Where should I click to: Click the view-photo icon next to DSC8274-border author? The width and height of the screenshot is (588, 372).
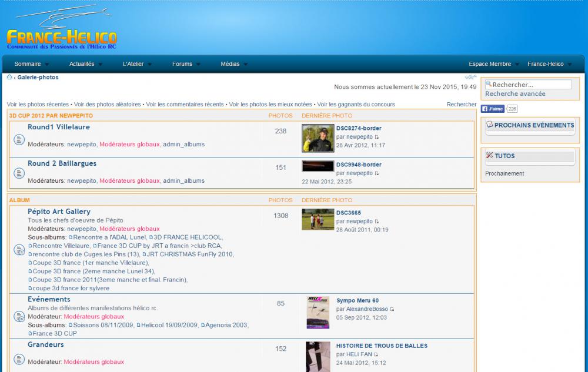tap(377, 137)
